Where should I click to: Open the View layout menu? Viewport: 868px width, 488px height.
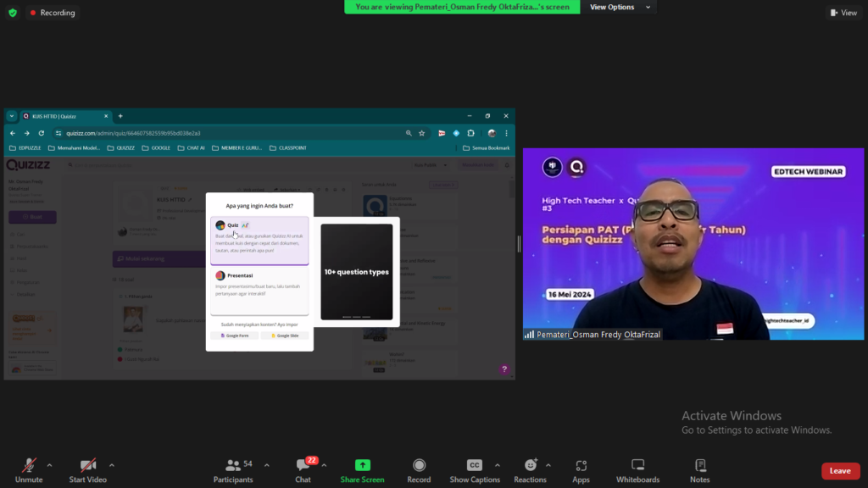click(x=842, y=13)
